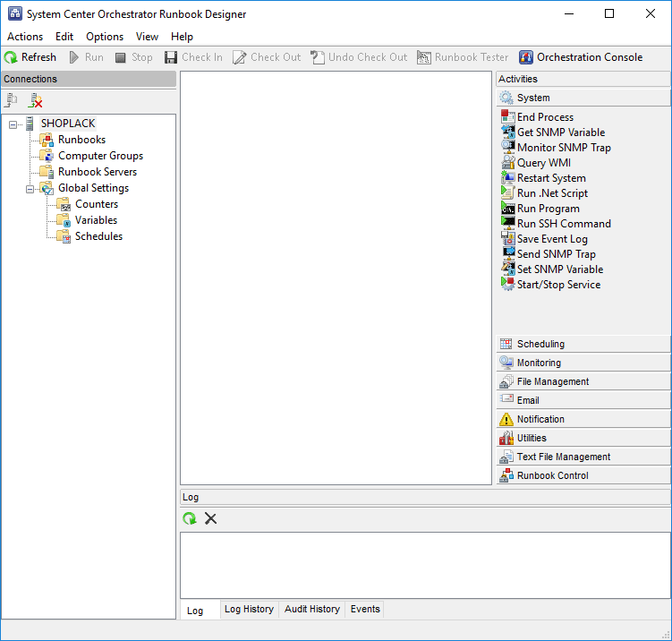Screen dimensions: 672x641
Task: Select the SHOPLACK server item
Action: pyautogui.click(x=68, y=124)
